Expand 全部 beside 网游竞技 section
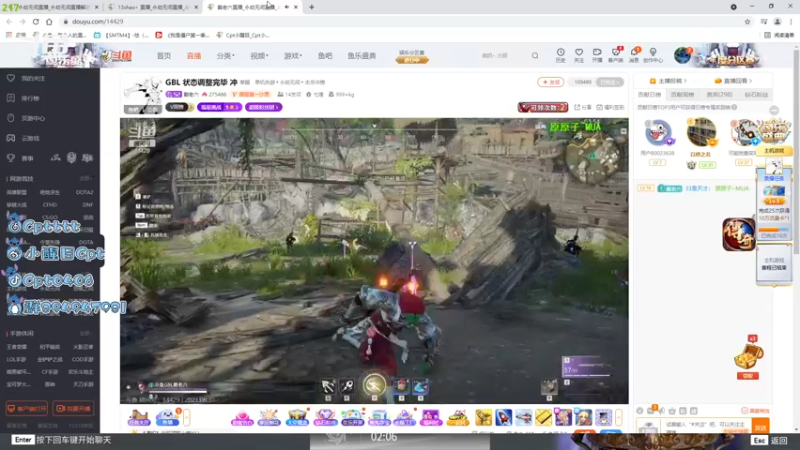Image resolution: width=800 pixels, height=450 pixels. pyautogui.click(x=85, y=179)
